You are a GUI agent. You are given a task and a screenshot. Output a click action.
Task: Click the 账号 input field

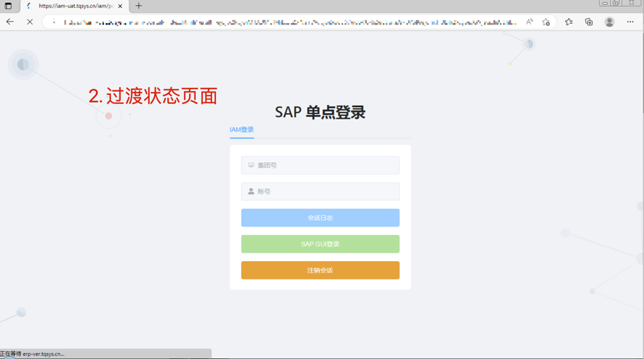pyautogui.click(x=320, y=191)
